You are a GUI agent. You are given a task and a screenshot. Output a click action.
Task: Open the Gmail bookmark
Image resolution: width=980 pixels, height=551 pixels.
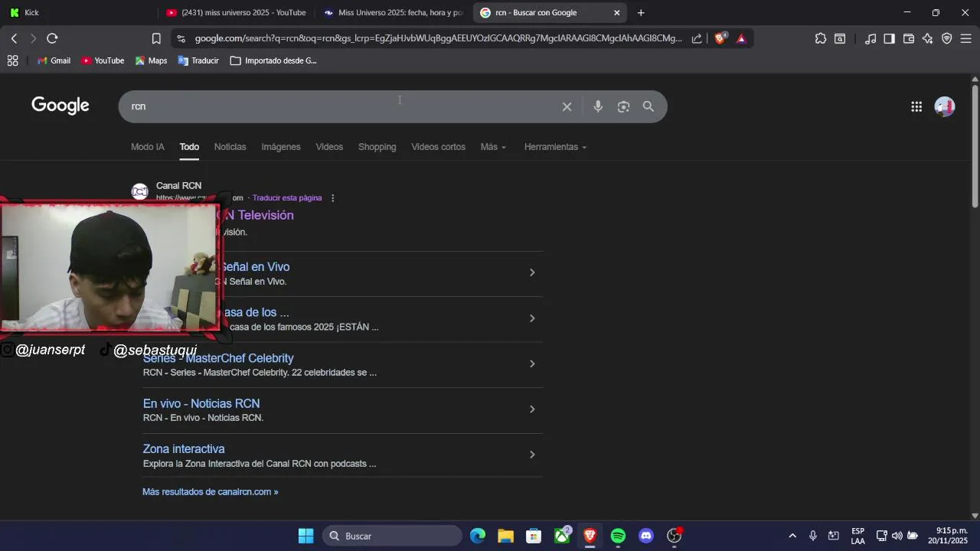pyautogui.click(x=54, y=60)
